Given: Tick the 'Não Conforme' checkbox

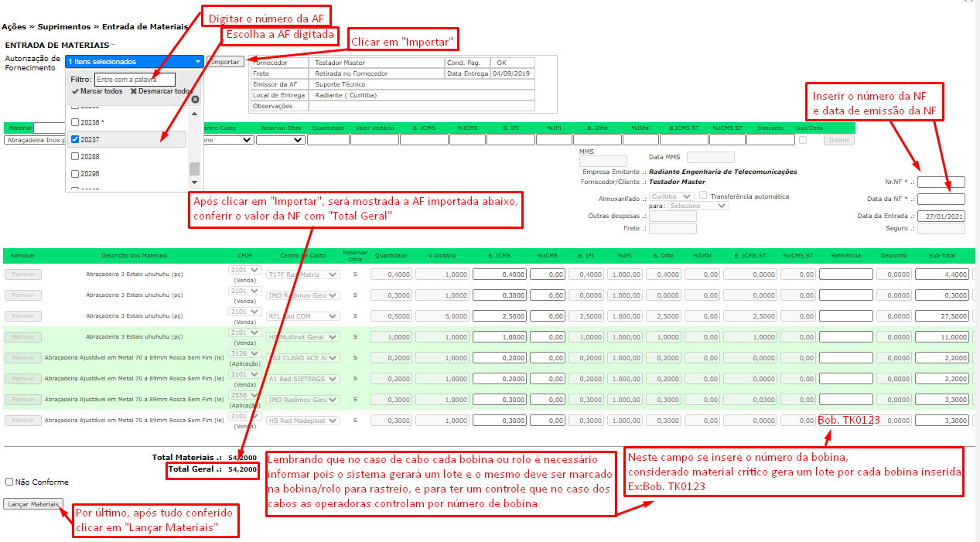Looking at the screenshot, I should (9, 482).
